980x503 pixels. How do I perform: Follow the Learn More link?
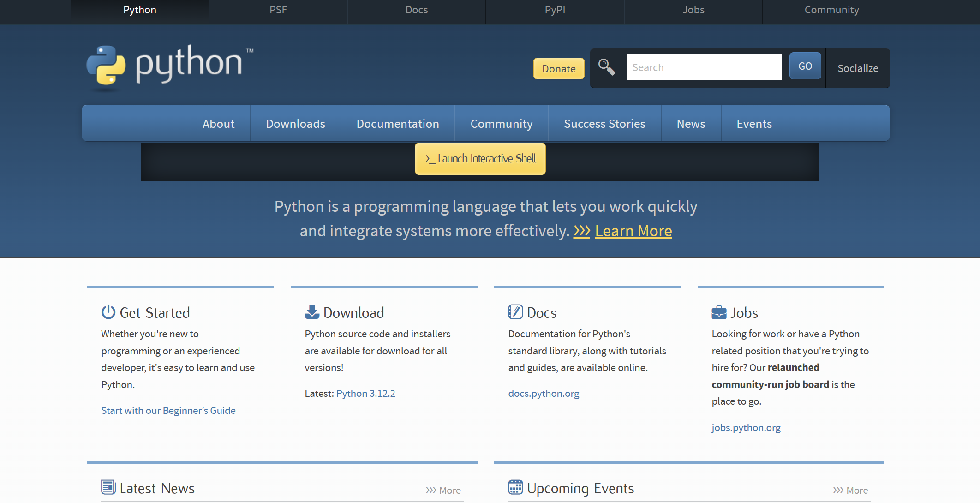tap(623, 231)
